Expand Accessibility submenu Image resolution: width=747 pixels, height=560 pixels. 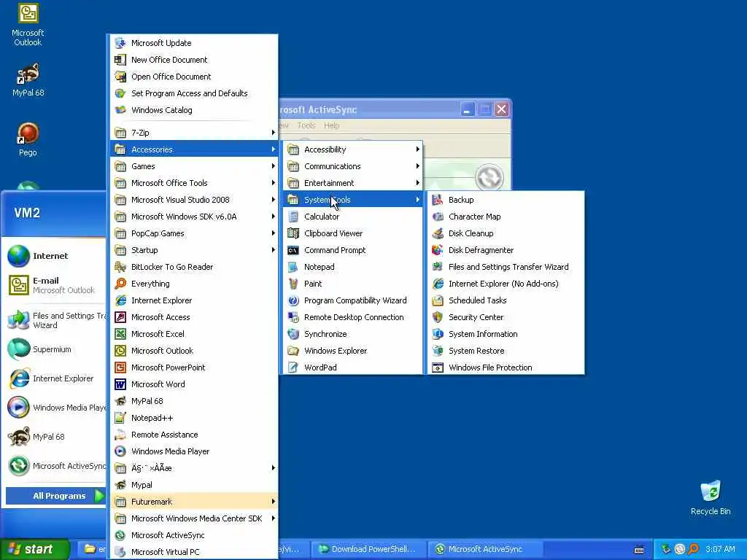tap(352, 149)
